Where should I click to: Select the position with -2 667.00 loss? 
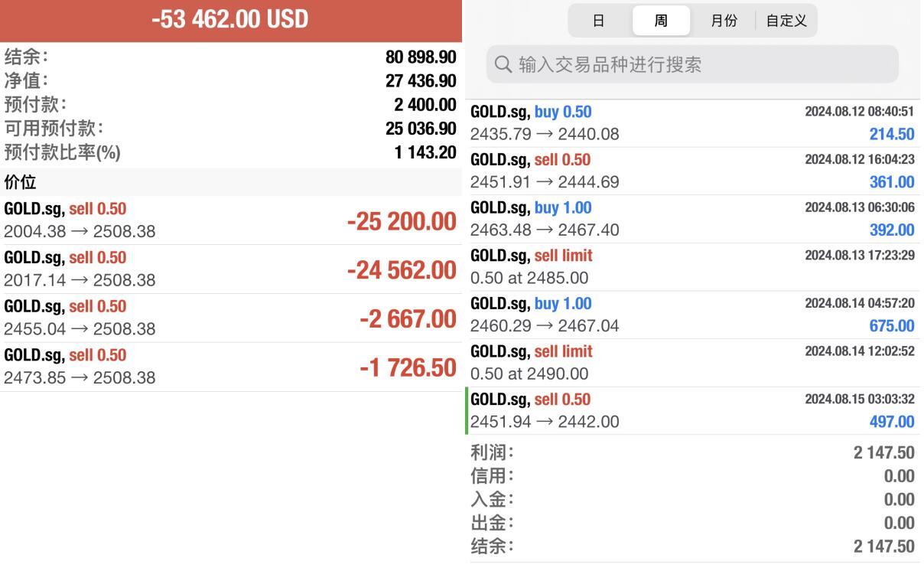tap(229, 318)
